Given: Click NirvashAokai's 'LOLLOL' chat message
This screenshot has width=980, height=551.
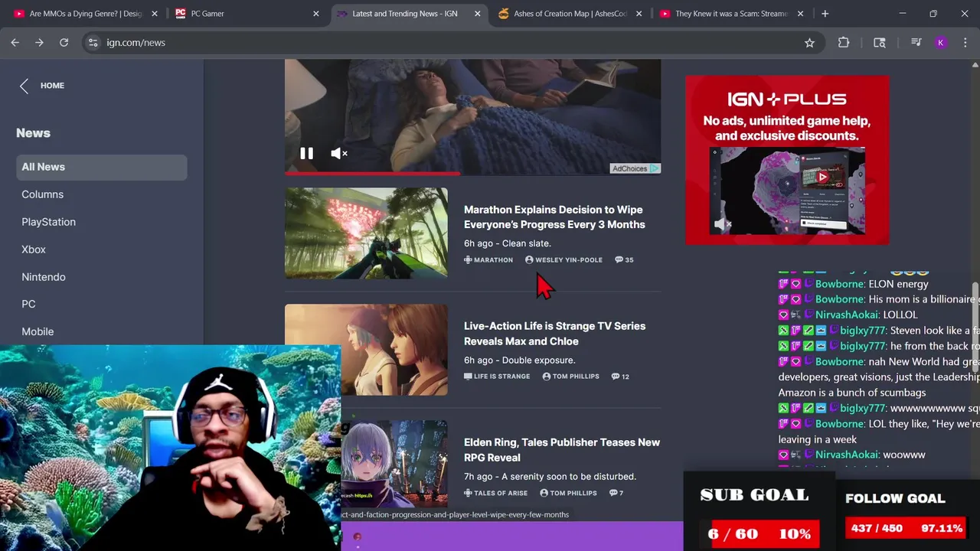Looking at the screenshot, I should [x=900, y=315].
